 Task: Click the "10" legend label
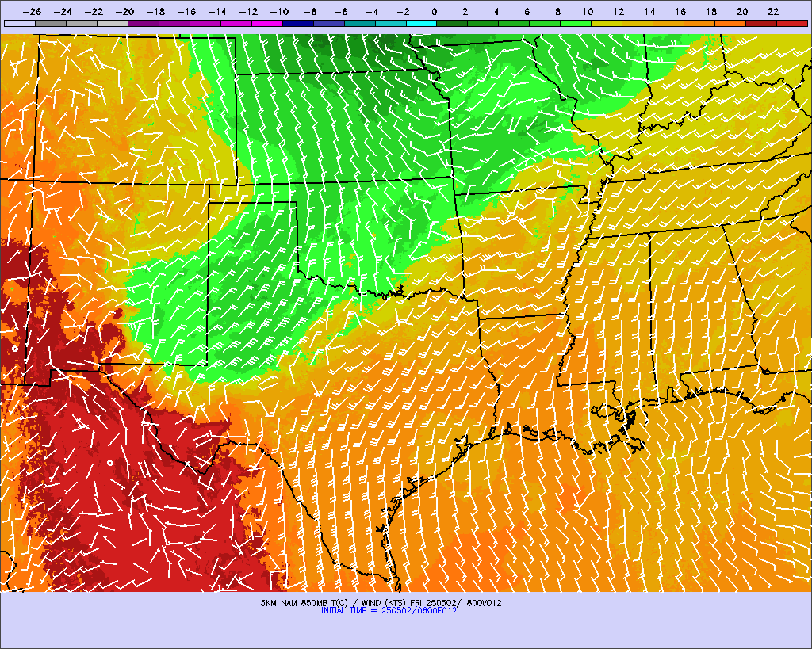pyautogui.click(x=588, y=11)
